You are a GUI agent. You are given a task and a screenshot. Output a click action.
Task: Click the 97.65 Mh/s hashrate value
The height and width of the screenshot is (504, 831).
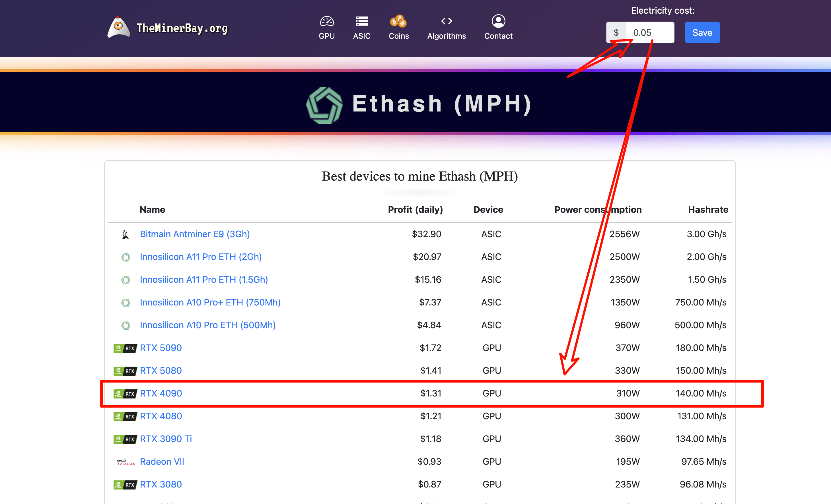click(704, 462)
